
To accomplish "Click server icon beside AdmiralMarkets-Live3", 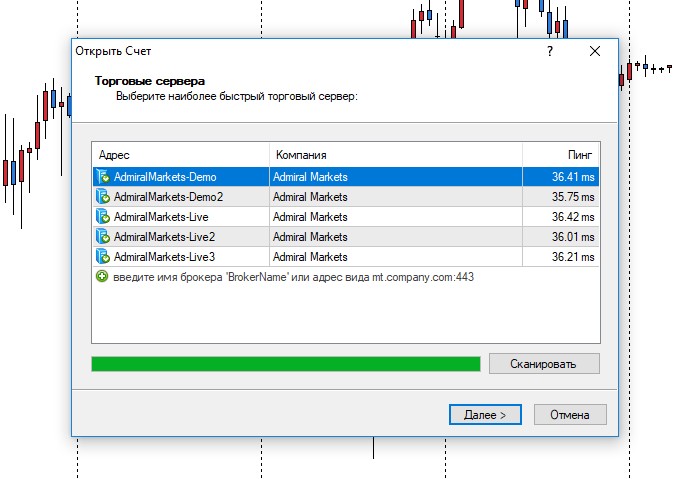I will tap(102, 256).
